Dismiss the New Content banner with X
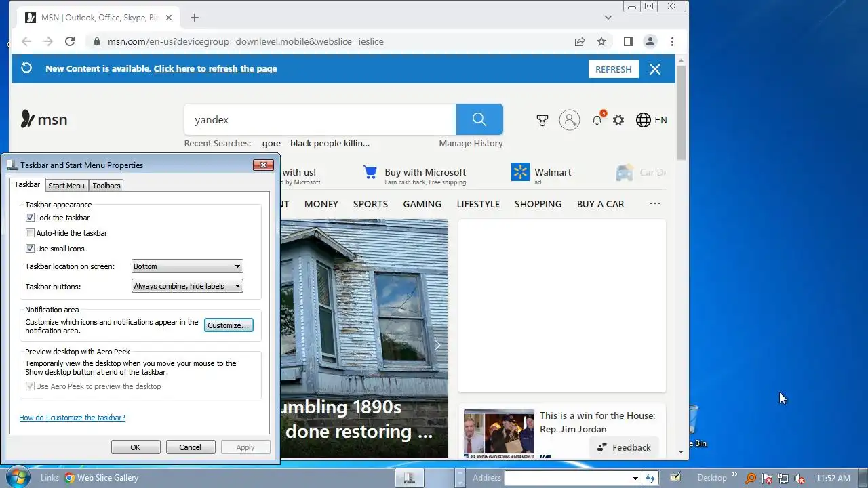The width and height of the screenshot is (868, 488). [655, 69]
